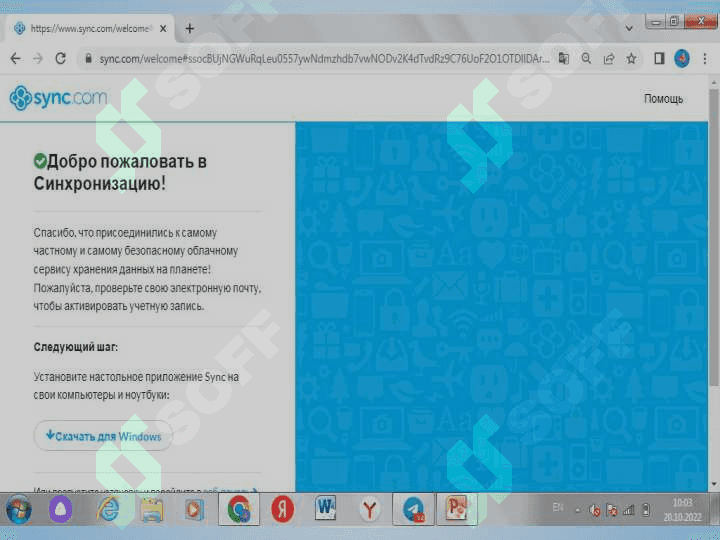Viewport: 720px width, 540px height.
Task: Open Internet Explorer from taskbar
Action: pos(108,509)
